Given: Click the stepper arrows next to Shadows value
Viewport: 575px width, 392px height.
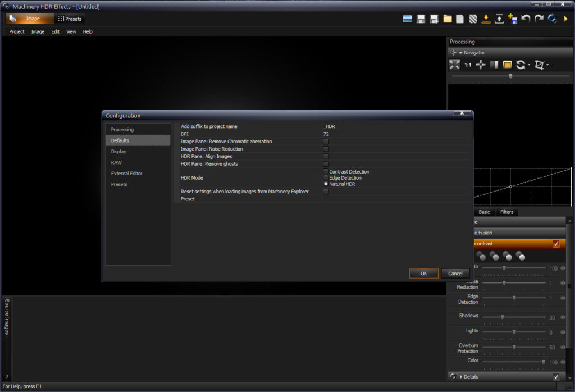Looking at the screenshot, I should click(x=563, y=317).
